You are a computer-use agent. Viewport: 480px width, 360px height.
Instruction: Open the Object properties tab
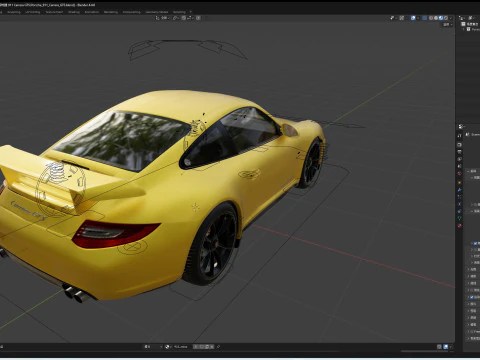coord(460,183)
